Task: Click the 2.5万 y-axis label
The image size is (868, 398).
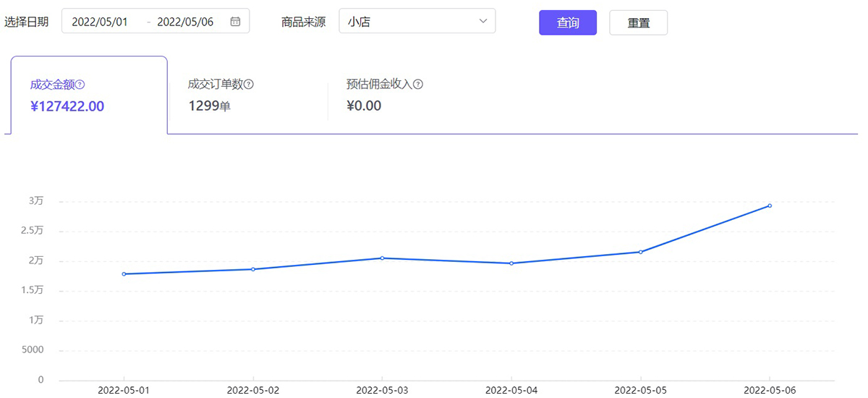Action: click(x=33, y=231)
